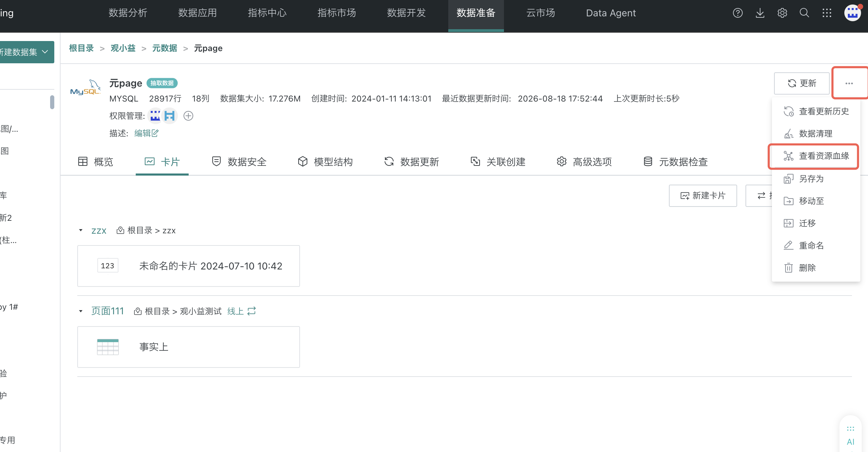Click the add permission plus icon
The image size is (868, 452).
(x=188, y=116)
